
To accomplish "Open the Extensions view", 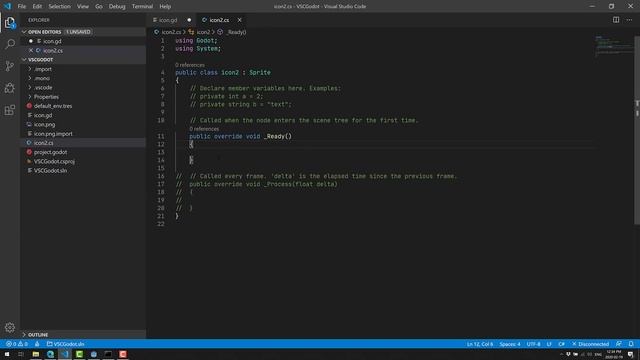I will (10, 110).
